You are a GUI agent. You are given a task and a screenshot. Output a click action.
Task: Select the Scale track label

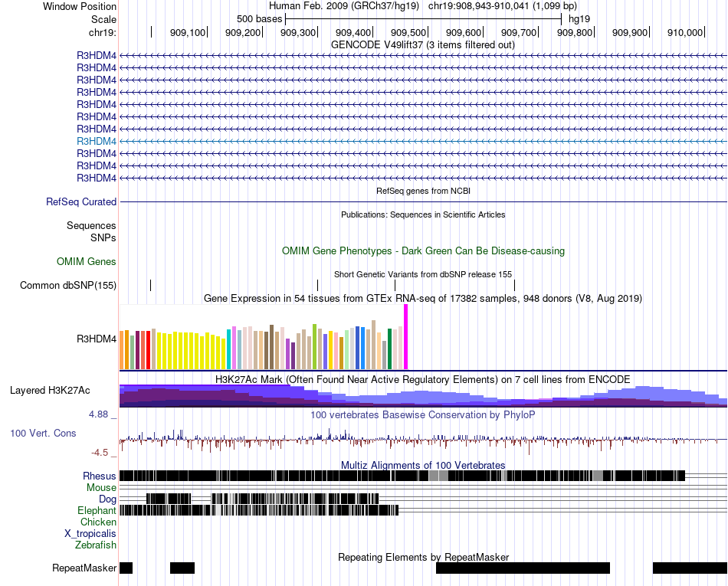click(x=103, y=19)
